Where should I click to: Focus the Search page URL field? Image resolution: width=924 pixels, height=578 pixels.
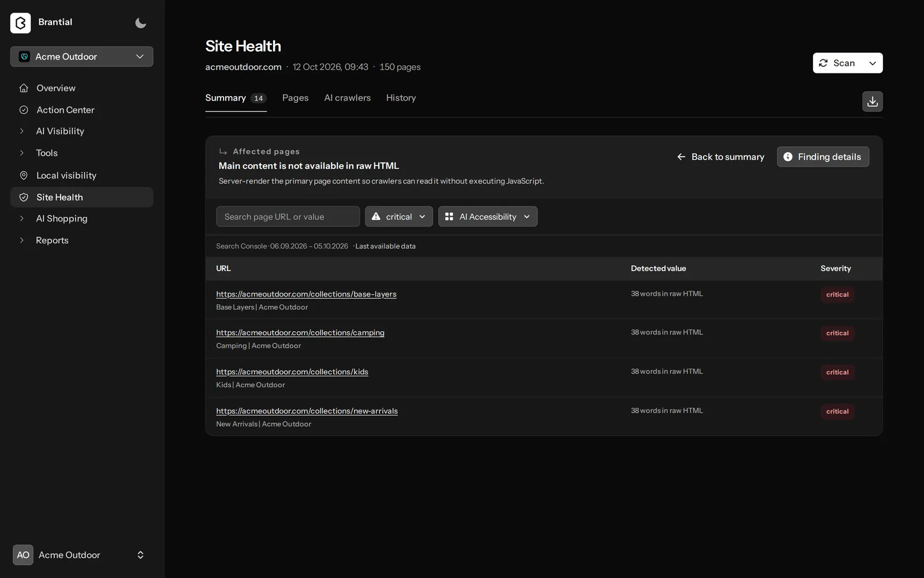point(288,217)
